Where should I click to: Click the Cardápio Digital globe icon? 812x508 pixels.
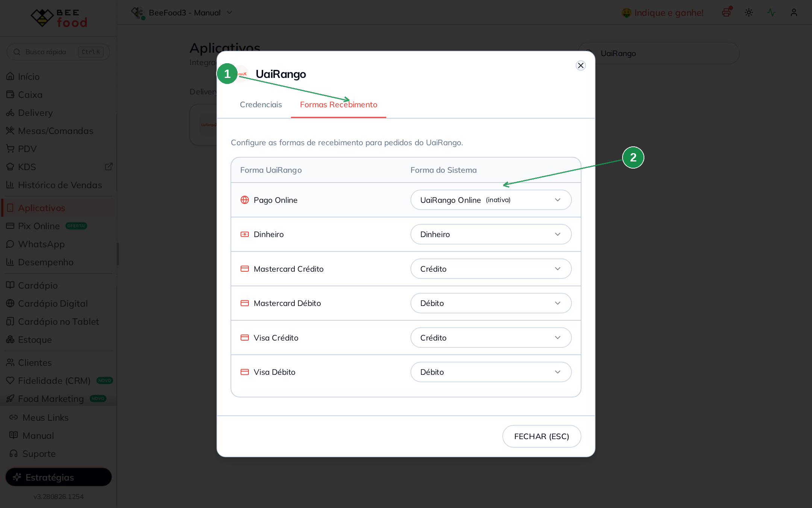point(10,303)
